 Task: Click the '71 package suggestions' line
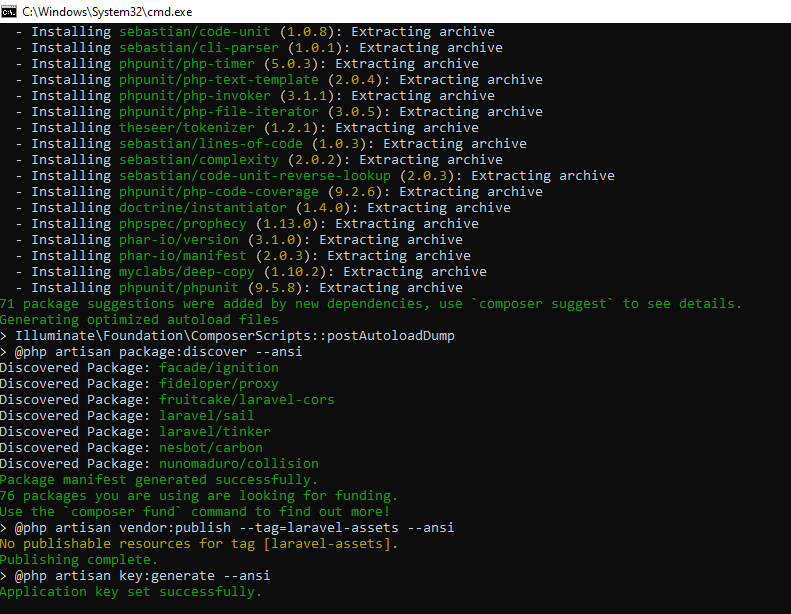pyautogui.click(x=371, y=304)
